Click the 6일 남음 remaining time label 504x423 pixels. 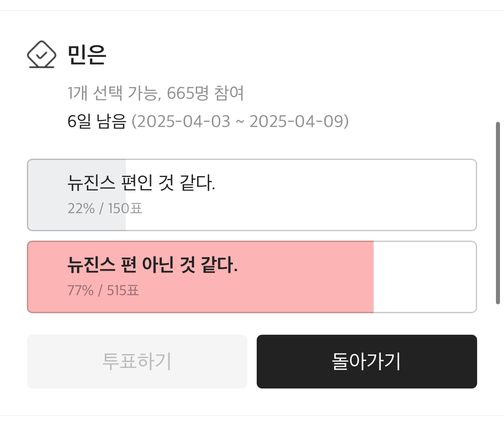pyautogui.click(x=97, y=121)
